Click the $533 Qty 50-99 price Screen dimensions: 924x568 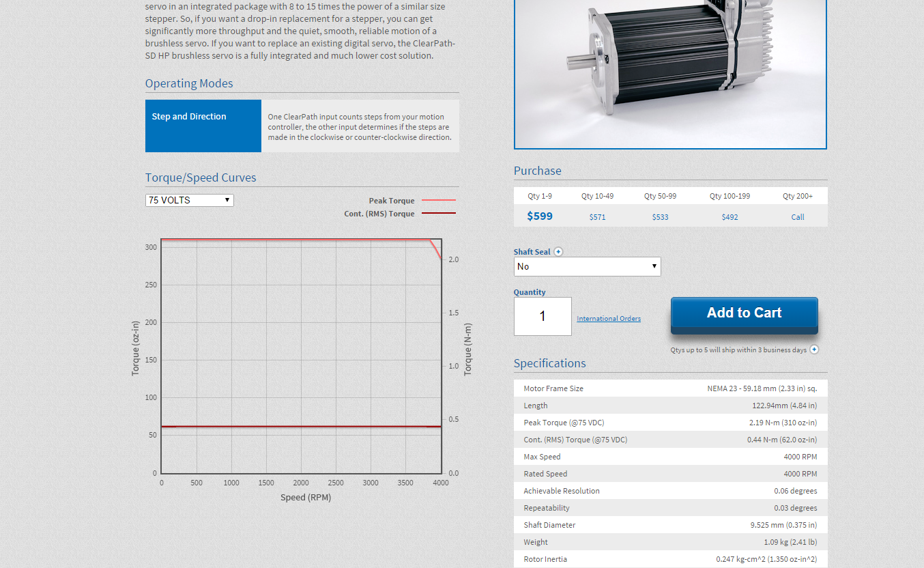(x=660, y=217)
